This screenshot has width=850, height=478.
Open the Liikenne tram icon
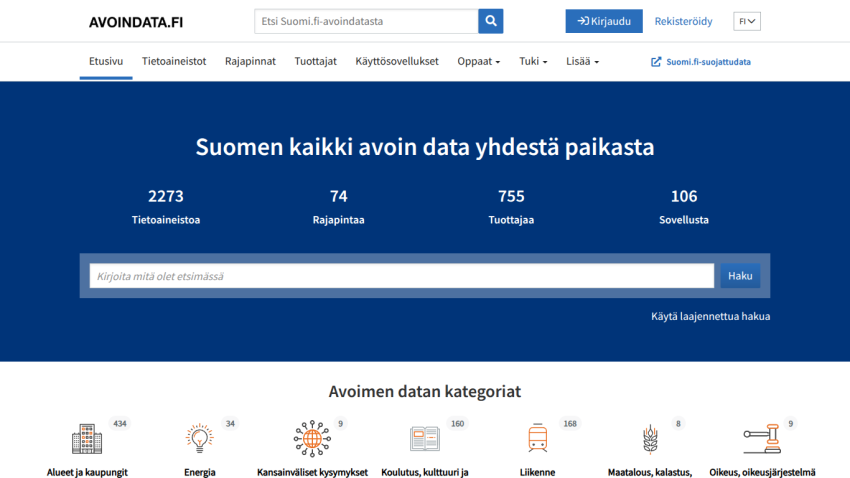click(x=537, y=437)
